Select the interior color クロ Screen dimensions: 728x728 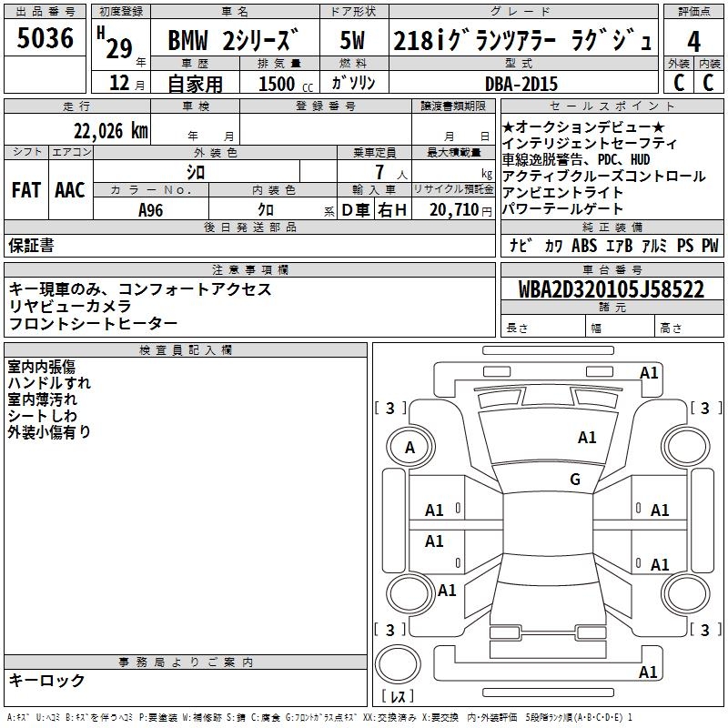pyautogui.click(x=266, y=210)
